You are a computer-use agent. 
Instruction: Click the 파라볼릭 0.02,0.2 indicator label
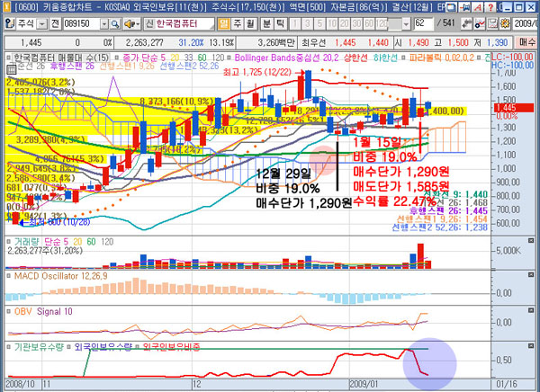coord(442,58)
